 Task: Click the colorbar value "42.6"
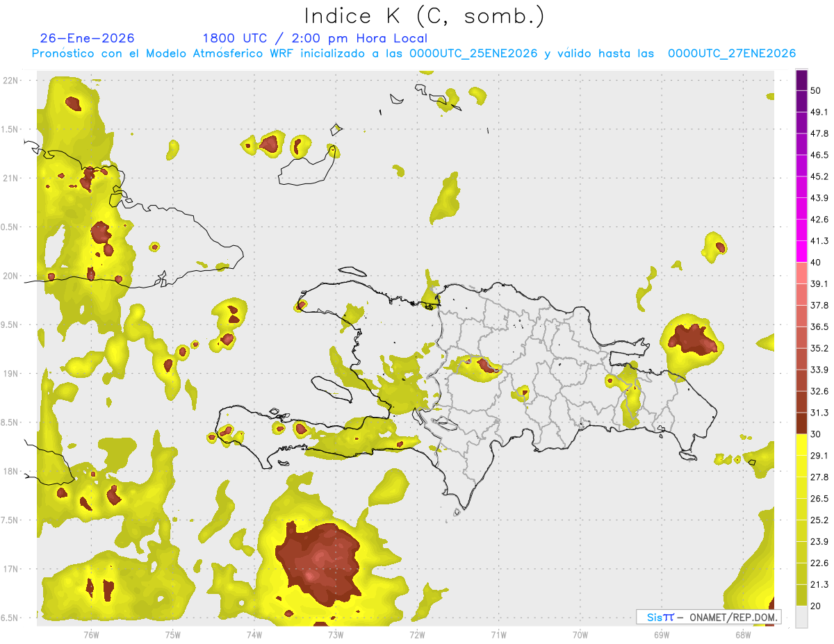[819, 220]
